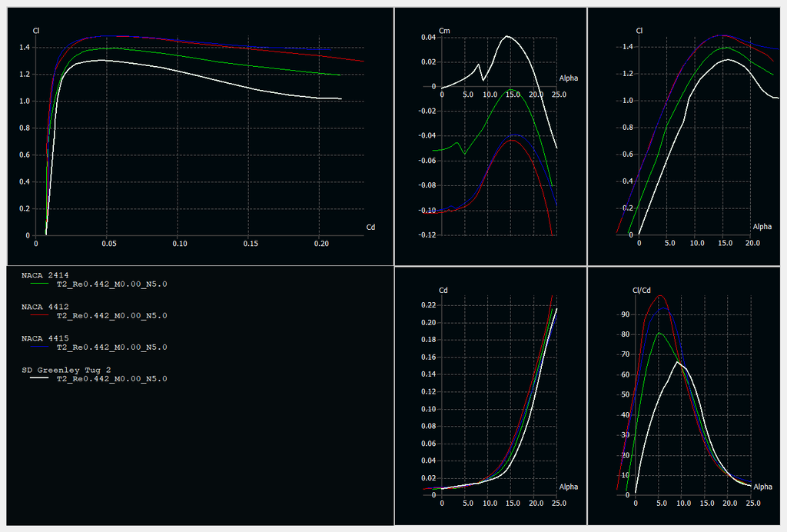Click the Cm axis label on the moment graph
The width and height of the screenshot is (787, 532).
443,31
